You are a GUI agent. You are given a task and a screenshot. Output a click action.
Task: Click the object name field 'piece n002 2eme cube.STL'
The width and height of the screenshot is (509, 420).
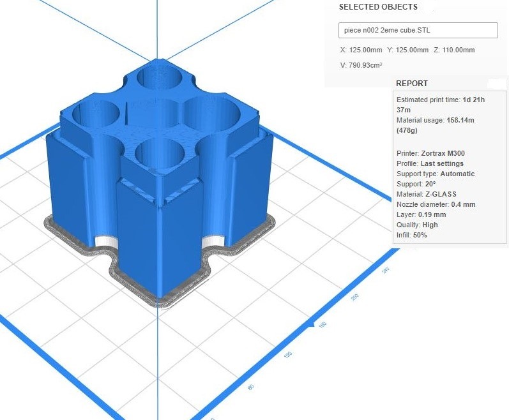(x=418, y=30)
